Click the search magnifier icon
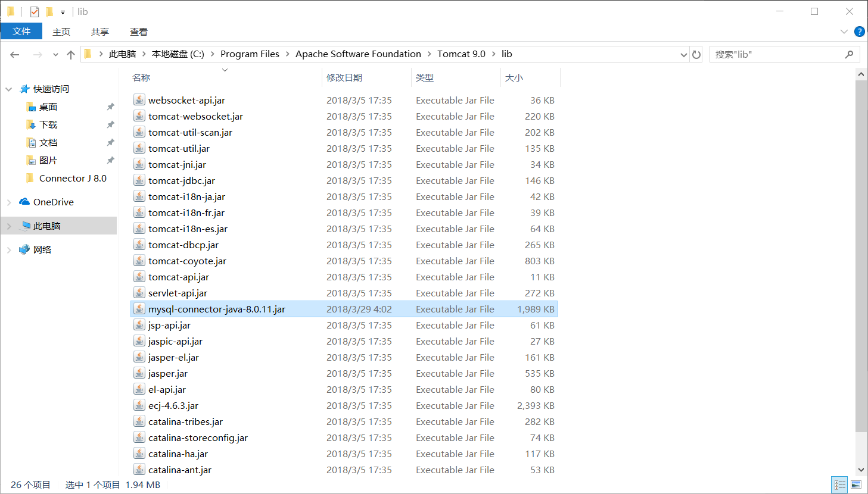868x494 pixels. pyautogui.click(x=850, y=54)
